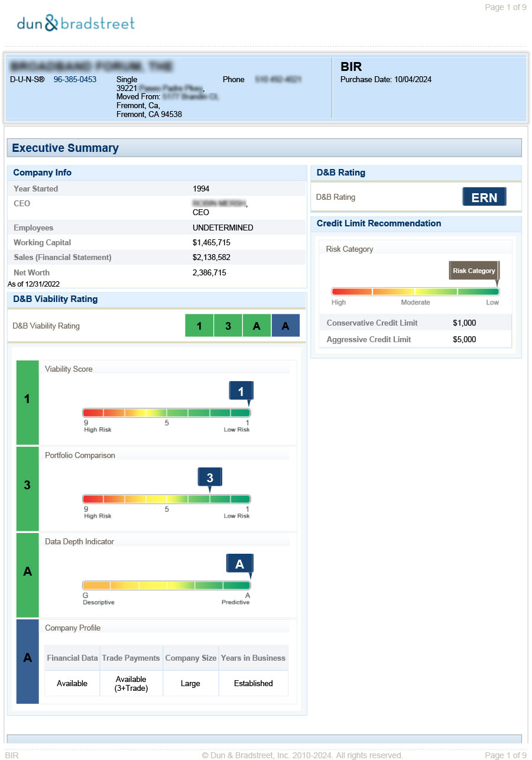Click the Viability Score marker labeled 1
The image size is (532, 760).
click(x=241, y=392)
